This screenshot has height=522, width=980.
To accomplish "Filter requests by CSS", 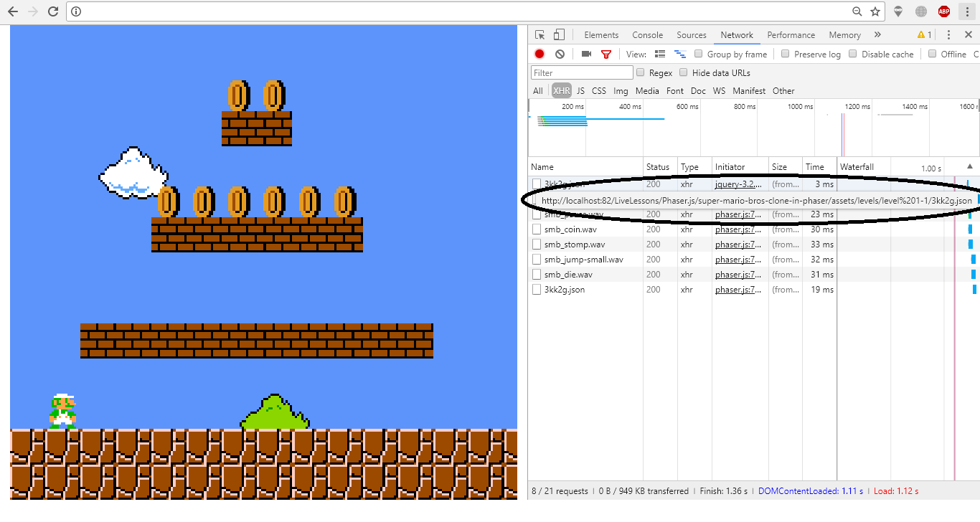I will pos(599,91).
